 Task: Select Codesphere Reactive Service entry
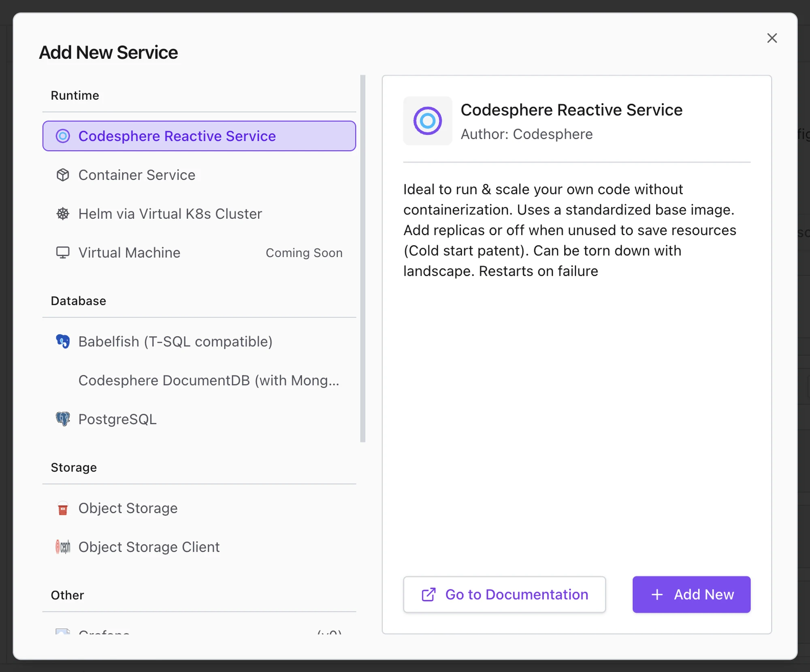199,136
